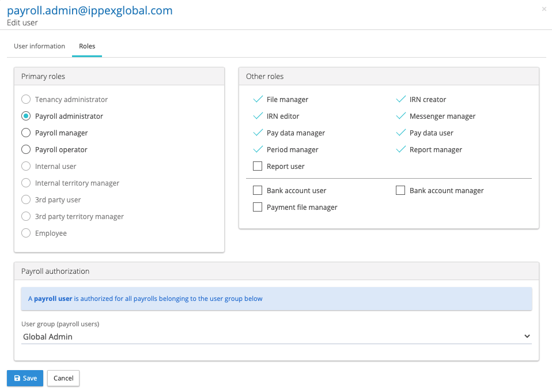Switch to the User information tab
The image size is (552, 392).
click(x=39, y=46)
